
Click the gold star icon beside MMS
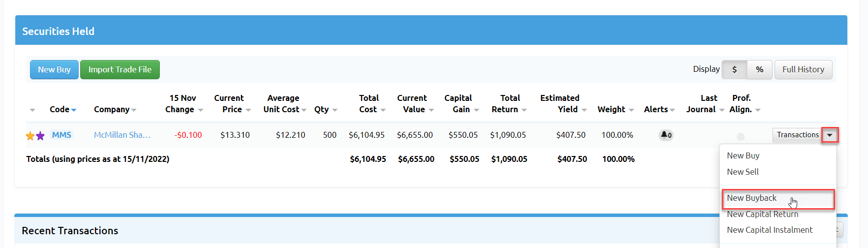coord(30,136)
